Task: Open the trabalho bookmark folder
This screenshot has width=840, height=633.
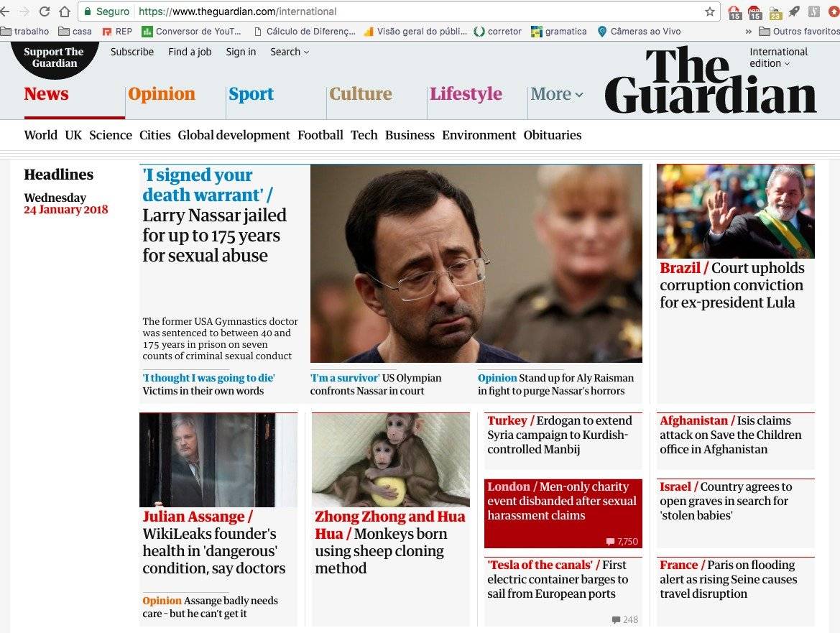Action: [25, 31]
